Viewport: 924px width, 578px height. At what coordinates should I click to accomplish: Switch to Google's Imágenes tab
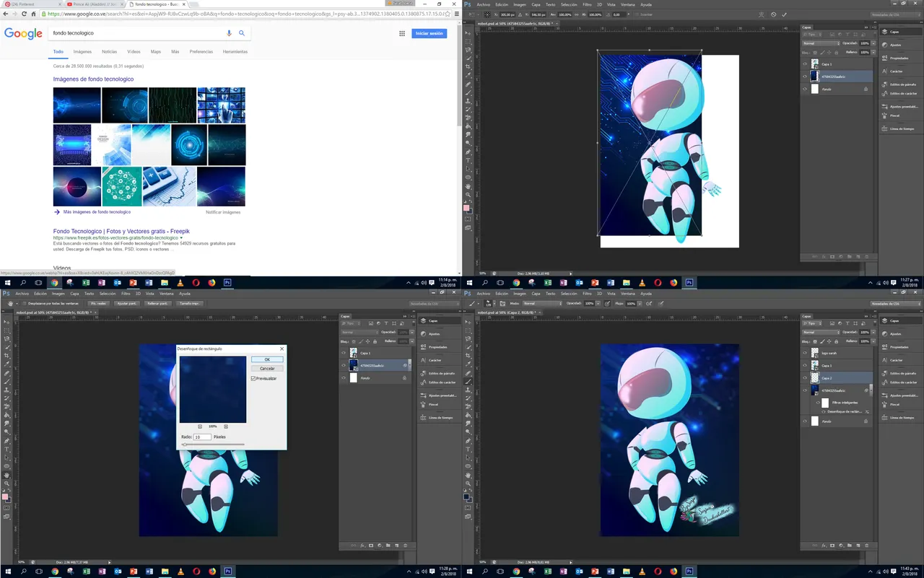coord(82,52)
